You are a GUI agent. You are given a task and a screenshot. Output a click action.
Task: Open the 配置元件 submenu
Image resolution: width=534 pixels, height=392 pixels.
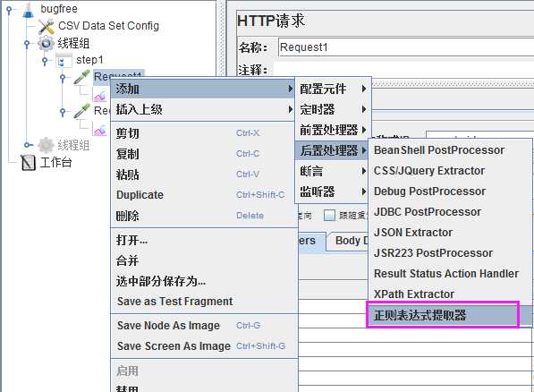(333, 89)
